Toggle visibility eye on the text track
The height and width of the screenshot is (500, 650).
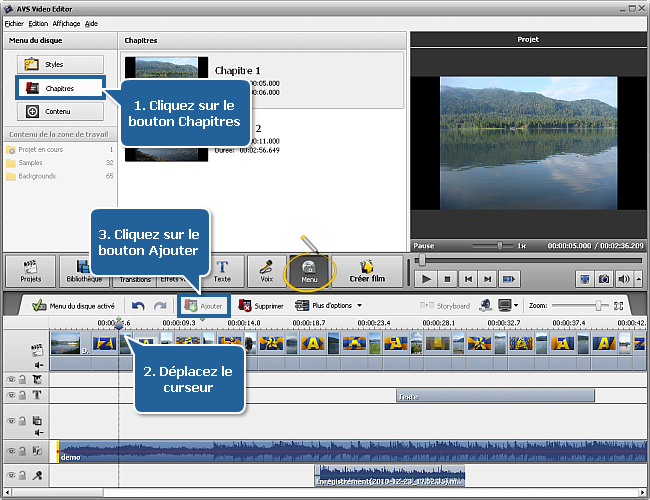[11, 395]
